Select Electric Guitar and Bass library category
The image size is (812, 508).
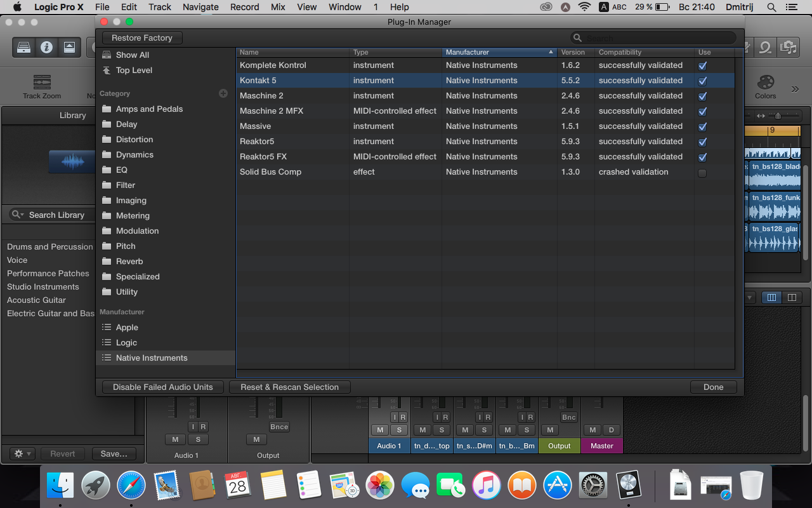point(50,313)
